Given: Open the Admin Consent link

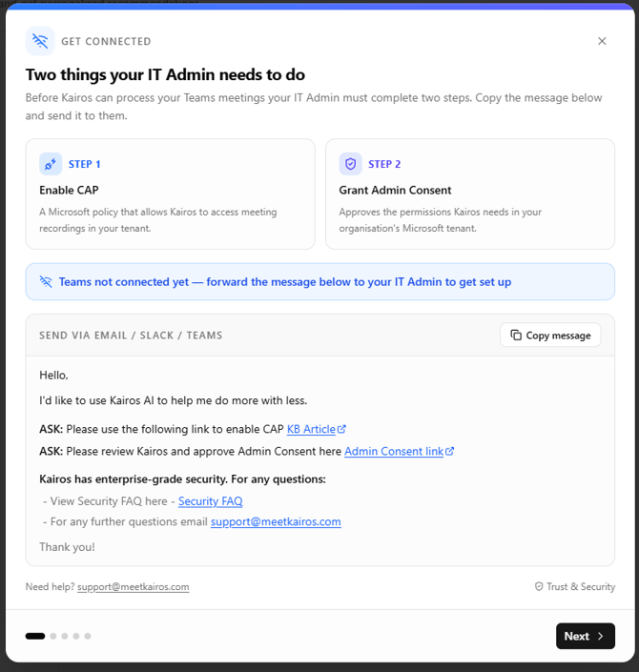Looking at the screenshot, I should pyautogui.click(x=394, y=452).
